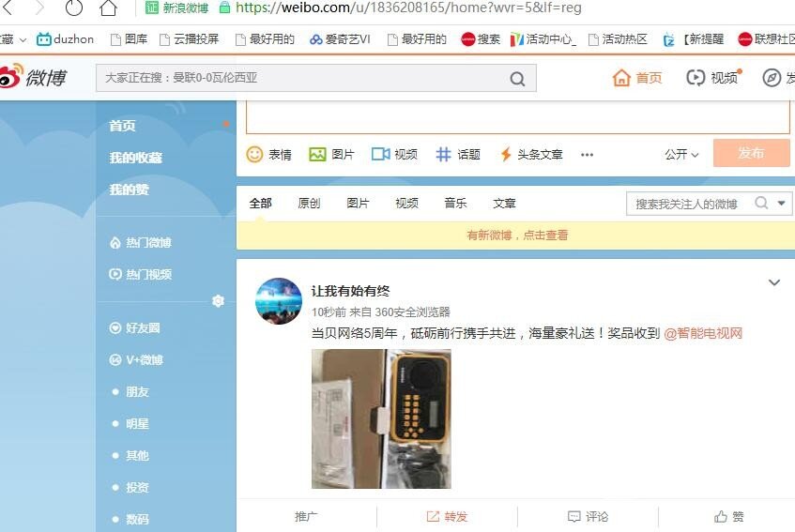This screenshot has height=532, width=795.
Task: Click 转发 repost button under post
Action: tap(447, 516)
